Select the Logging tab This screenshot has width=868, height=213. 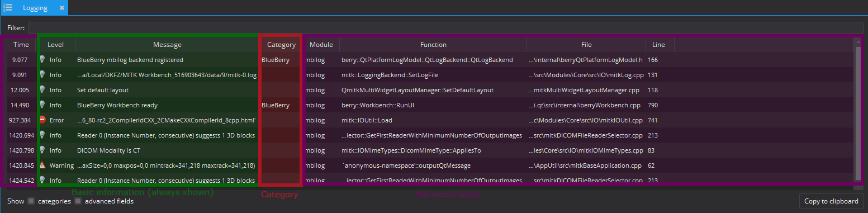click(35, 8)
